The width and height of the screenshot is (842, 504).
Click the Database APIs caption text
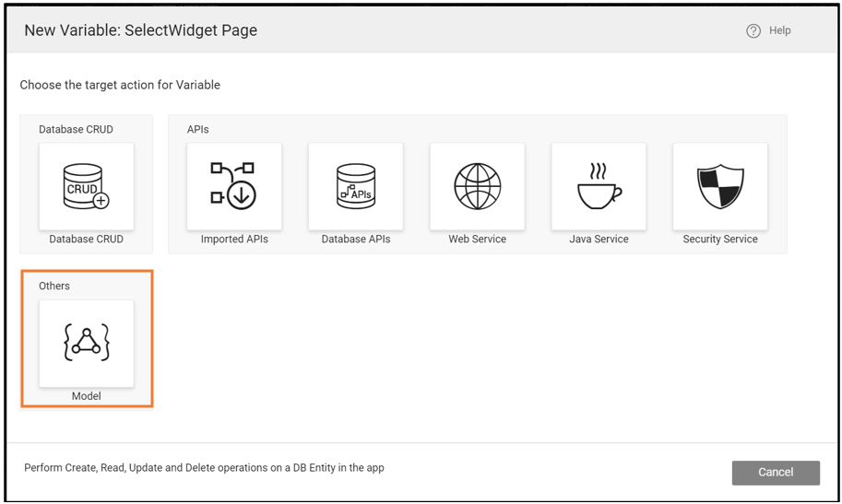pyautogui.click(x=356, y=240)
